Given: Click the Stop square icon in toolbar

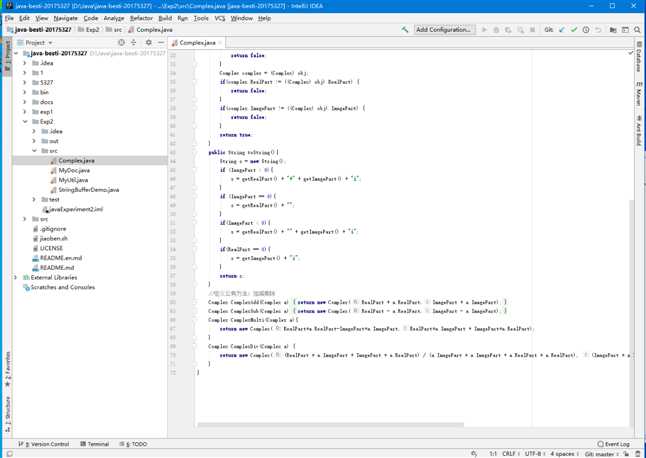Looking at the screenshot, I should tap(532, 30).
